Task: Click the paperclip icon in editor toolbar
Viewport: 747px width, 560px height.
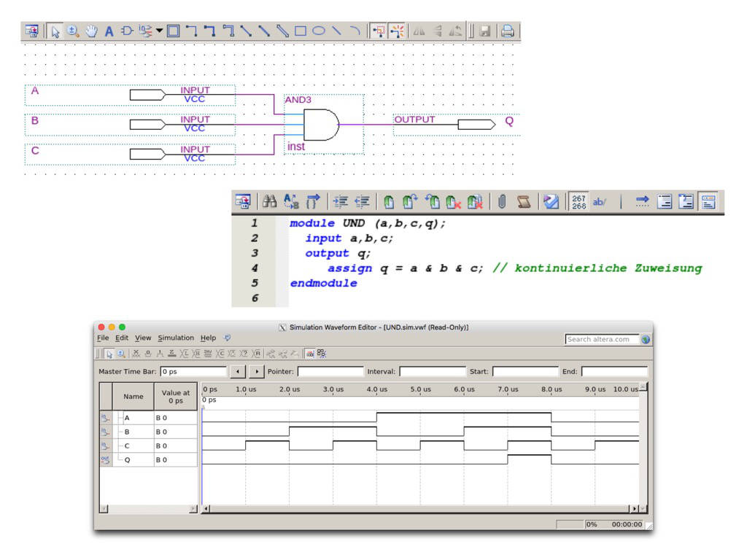Action: (502, 201)
